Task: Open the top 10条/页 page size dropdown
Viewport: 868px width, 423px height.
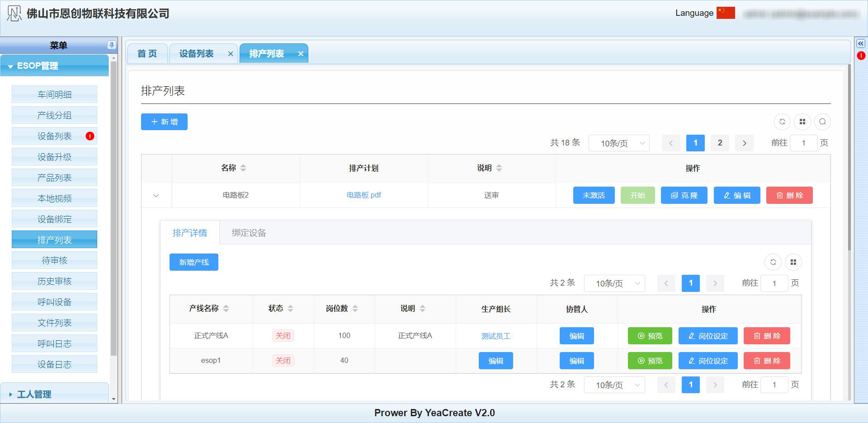Action: coord(619,143)
